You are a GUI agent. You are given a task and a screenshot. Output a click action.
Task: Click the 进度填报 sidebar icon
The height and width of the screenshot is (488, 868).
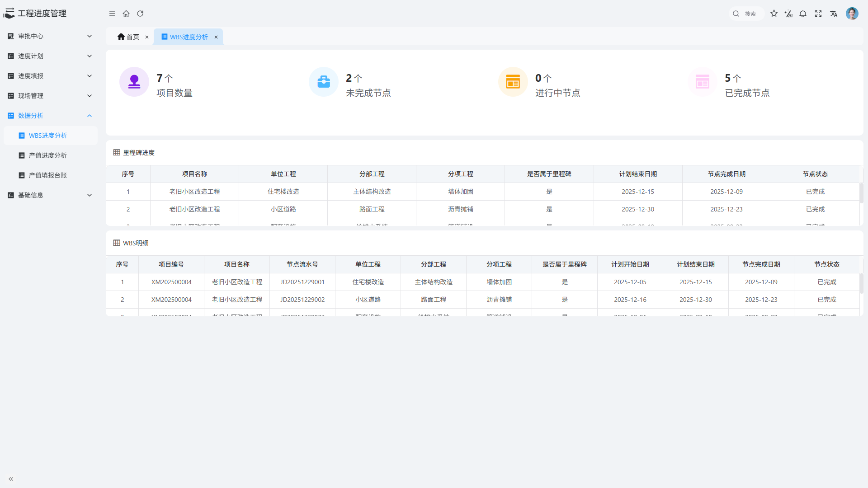11,76
